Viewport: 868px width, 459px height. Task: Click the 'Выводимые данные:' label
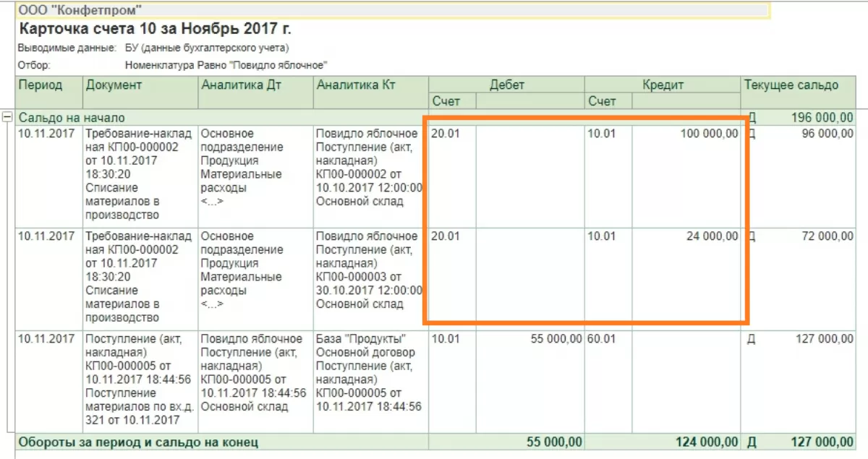pos(67,48)
